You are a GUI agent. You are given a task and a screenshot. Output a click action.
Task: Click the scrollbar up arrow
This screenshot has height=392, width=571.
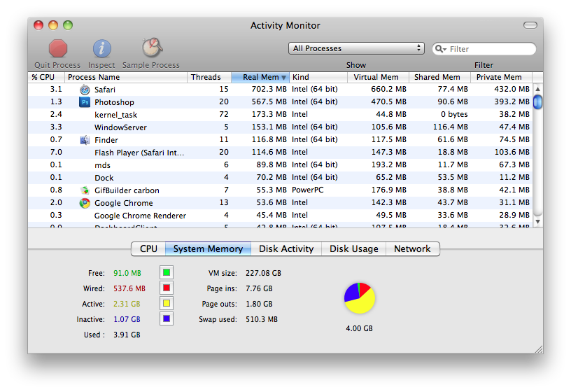(x=538, y=89)
